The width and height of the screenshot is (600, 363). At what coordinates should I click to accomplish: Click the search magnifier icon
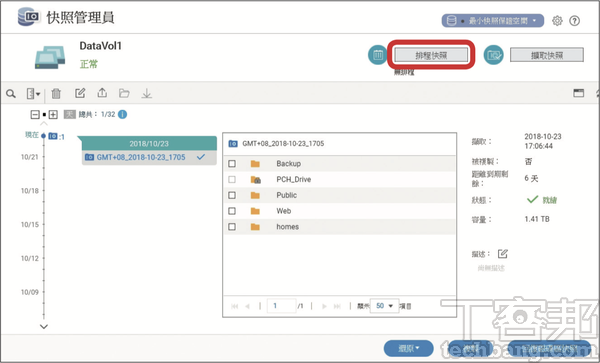11,93
